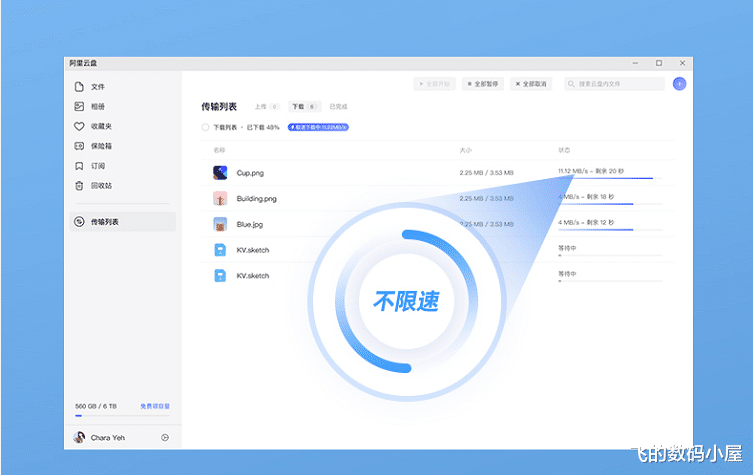
Task: Click the Blue.jpg download progress bar
Action: [x=610, y=230]
